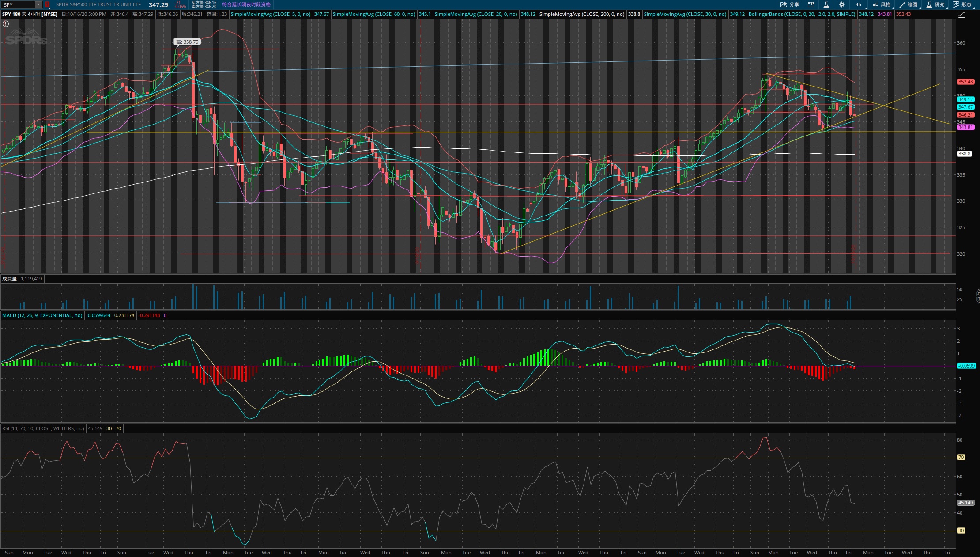Open the 形态 patterns menu
The width and height of the screenshot is (980, 557).
point(962,4)
